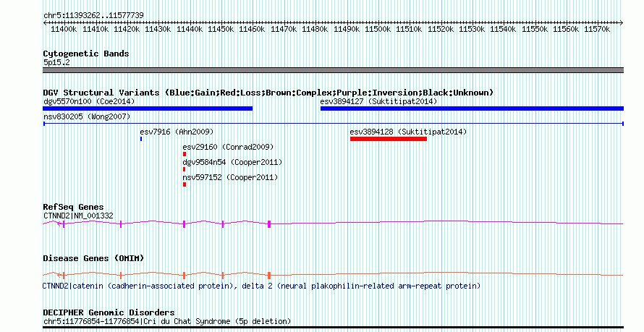This screenshot has width=644, height=332.
Task: Open esv29160 (Conrad2009) label
Action: [x=228, y=147]
